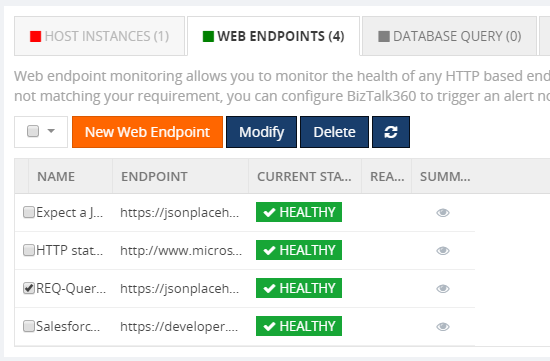Click the Delete button
550x361 pixels.
tap(334, 132)
